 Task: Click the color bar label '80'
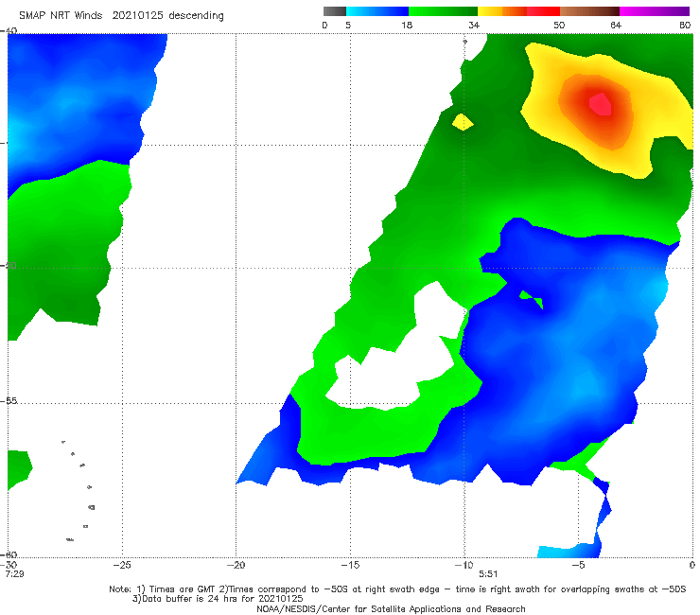685,25
